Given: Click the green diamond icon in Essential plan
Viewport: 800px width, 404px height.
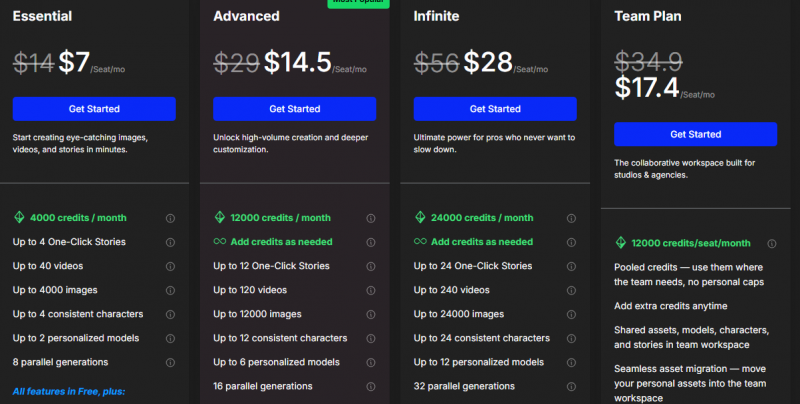Looking at the screenshot, I should click(x=19, y=217).
